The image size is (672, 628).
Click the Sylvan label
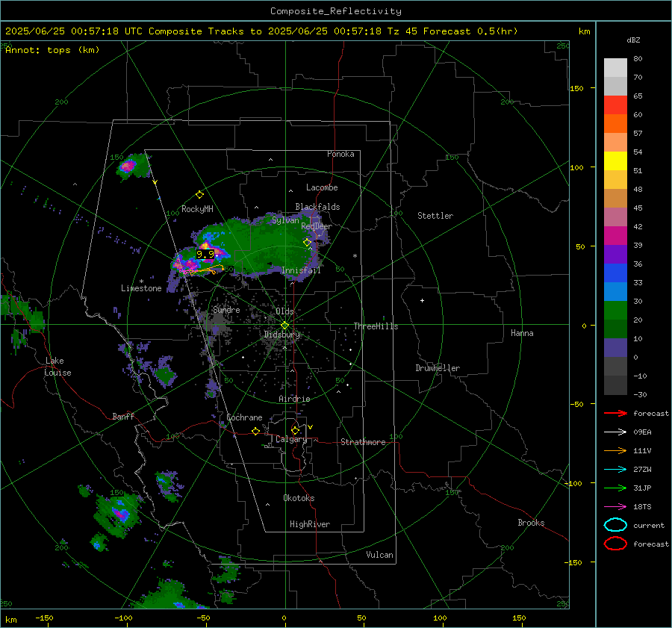[285, 220]
